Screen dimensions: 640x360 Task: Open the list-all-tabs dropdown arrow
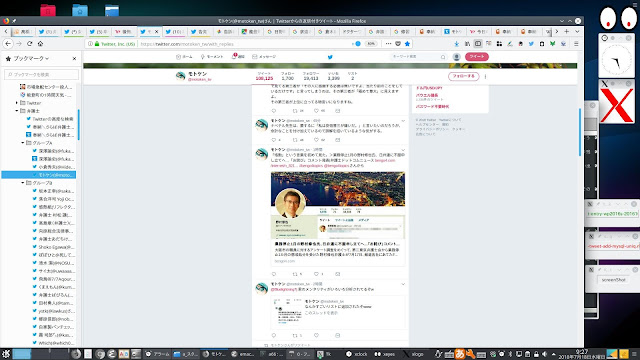point(577,31)
